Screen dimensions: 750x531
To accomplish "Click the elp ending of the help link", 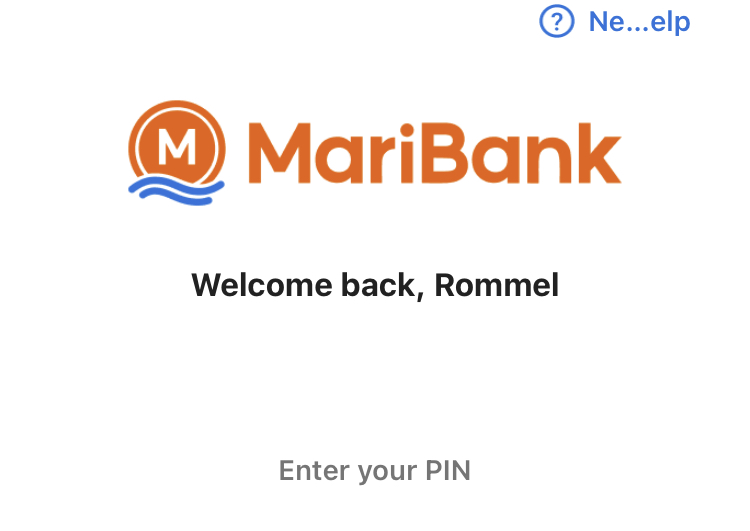I will [671, 22].
